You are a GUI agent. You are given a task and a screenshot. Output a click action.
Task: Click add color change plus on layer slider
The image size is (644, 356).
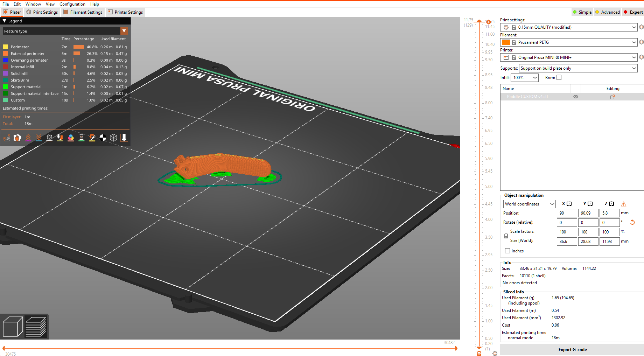[488, 22]
